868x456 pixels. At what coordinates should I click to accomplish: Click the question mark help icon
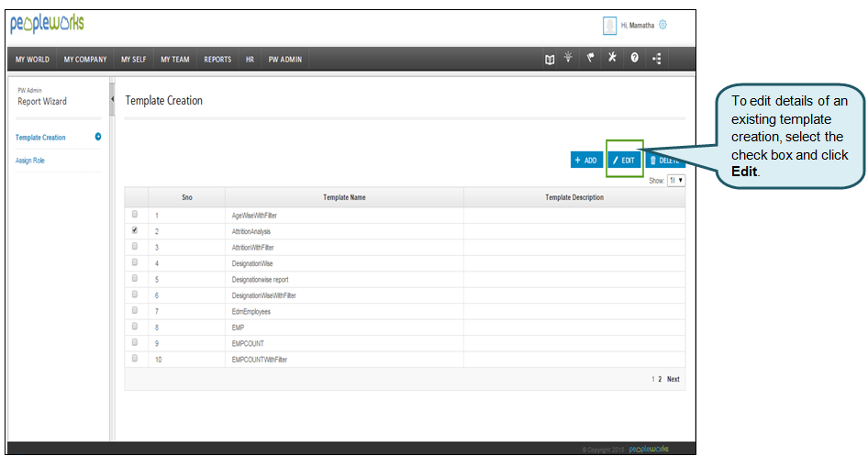pos(634,59)
